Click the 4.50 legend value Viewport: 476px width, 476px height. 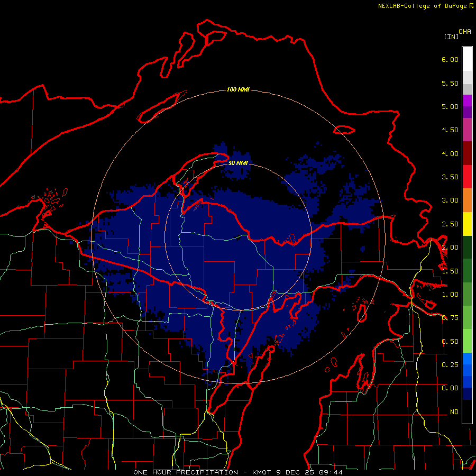point(450,130)
